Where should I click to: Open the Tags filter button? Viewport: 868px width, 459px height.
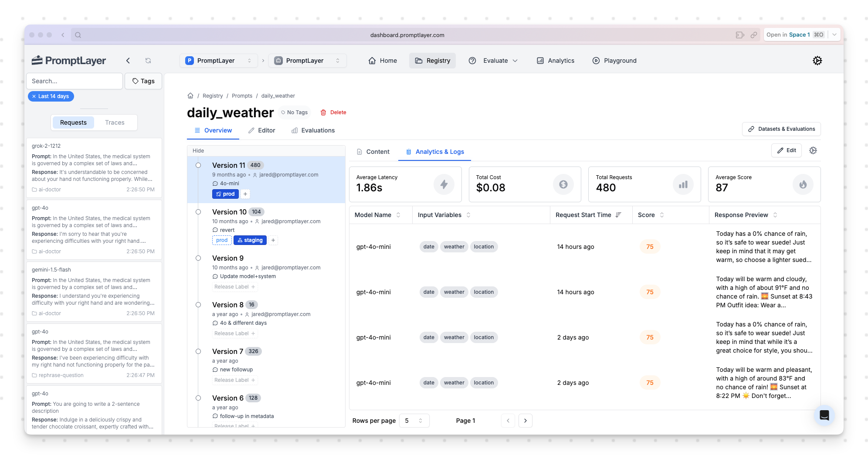[143, 81]
